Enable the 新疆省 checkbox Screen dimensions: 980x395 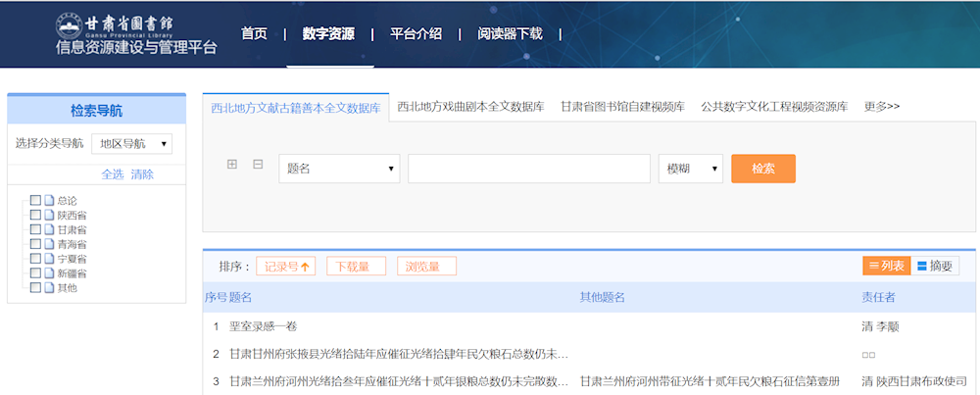click(35, 273)
